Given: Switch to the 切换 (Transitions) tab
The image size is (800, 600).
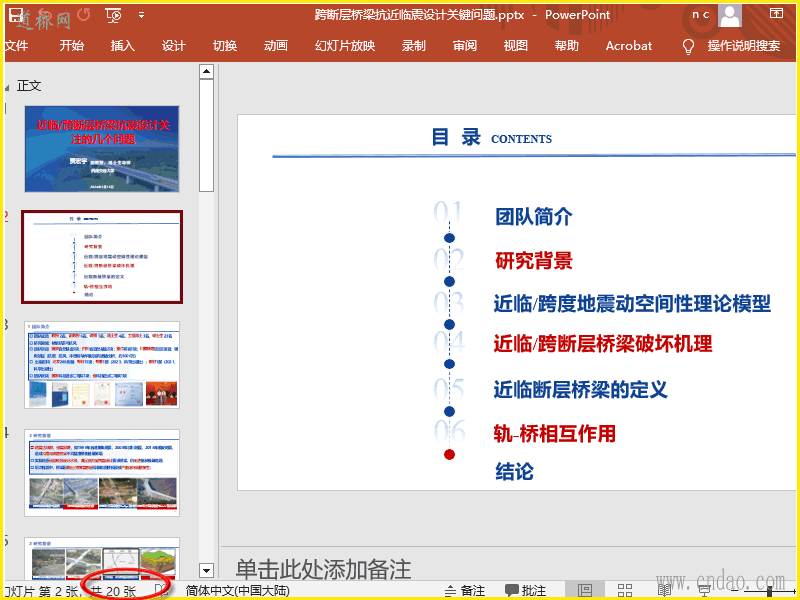Looking at the screenshot, I should 225,46.
